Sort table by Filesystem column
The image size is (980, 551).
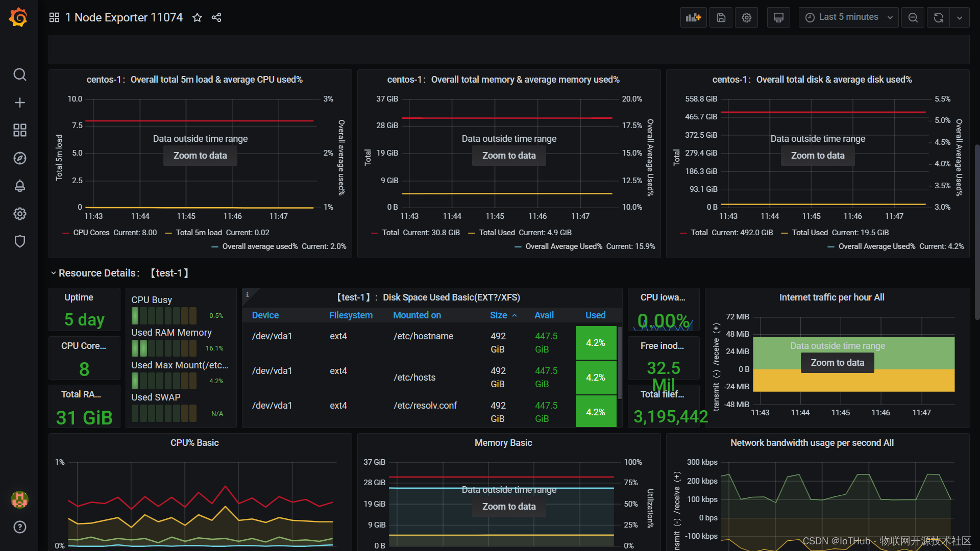pyautogui.click(x=351, y=315)
